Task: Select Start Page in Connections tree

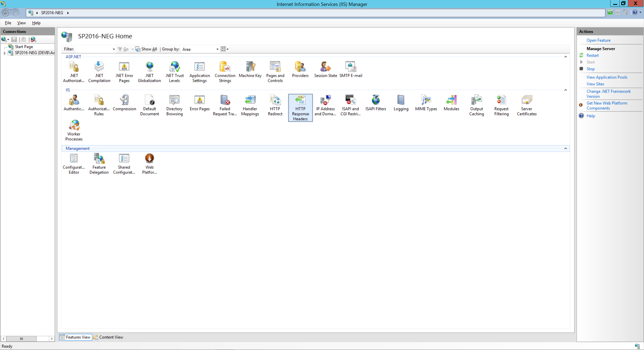Action: click(x=24, y=47)
